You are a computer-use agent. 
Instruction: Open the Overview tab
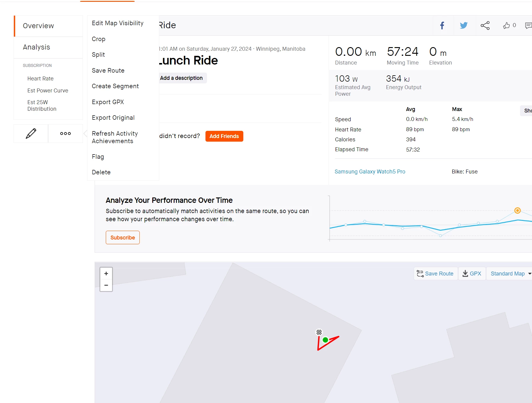[x=48, y=26]
